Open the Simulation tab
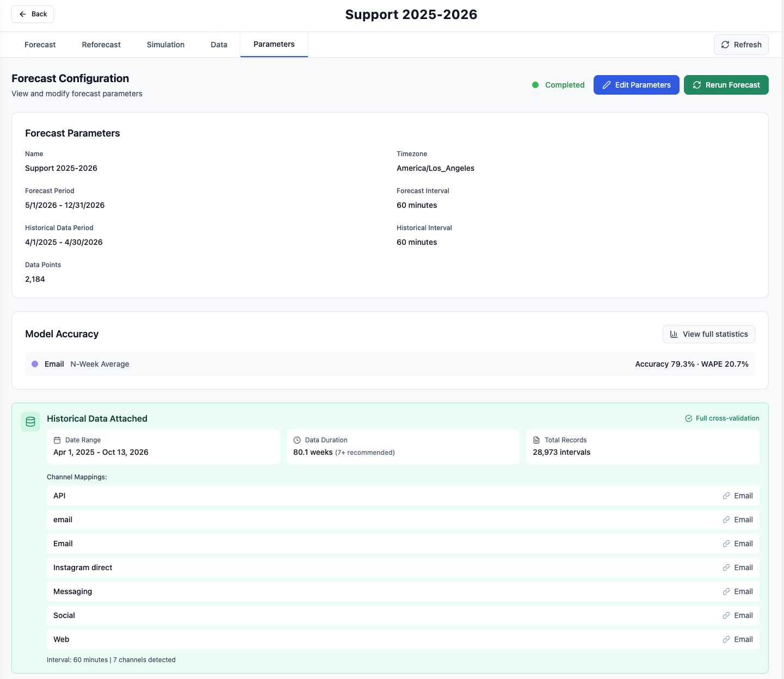This screenshot has height=679, width=784. 165,45
